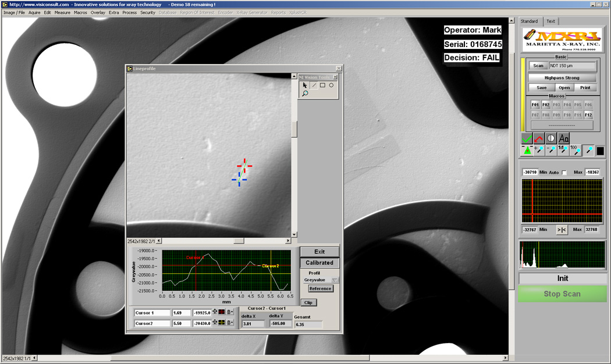Click the zoom in magnifier icon
Image resolution: width=611 pixels, height=364 pixels.
pos(539,149)
